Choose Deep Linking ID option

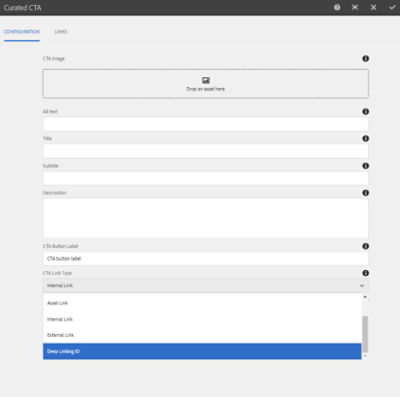point(202,351)
